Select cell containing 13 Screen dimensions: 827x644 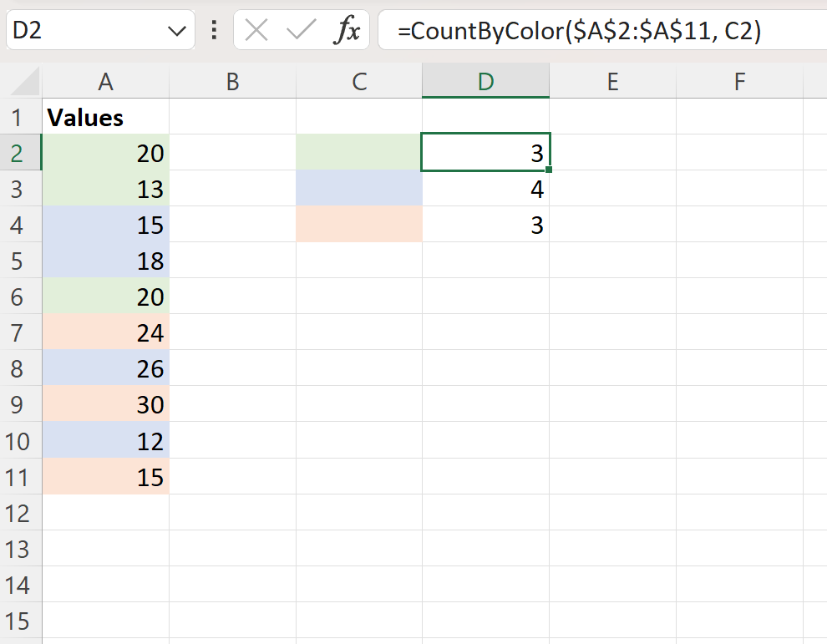tap(105, 188)
